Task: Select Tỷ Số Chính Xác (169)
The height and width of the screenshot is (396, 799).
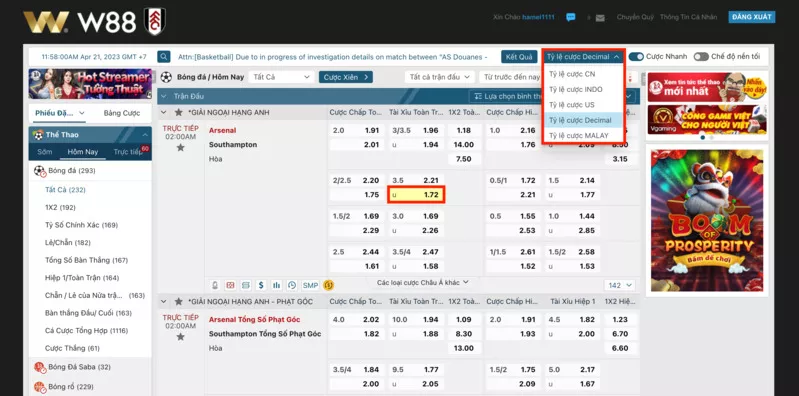Action: (82, 225)
